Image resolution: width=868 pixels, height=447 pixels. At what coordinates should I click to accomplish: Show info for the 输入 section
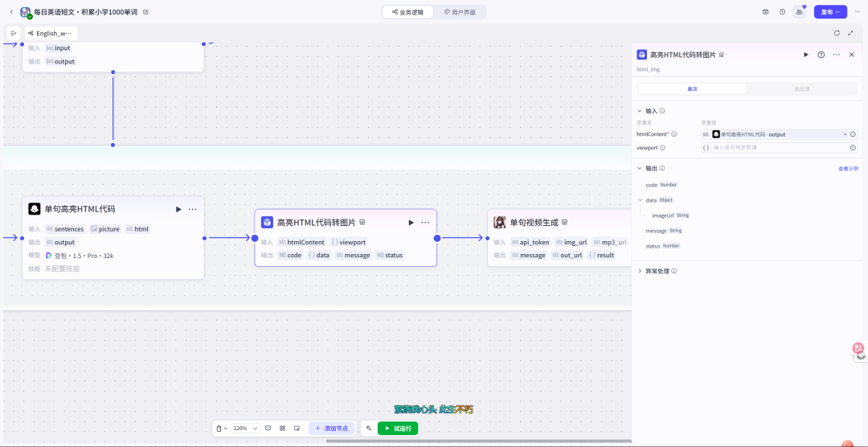coord(662,111)
